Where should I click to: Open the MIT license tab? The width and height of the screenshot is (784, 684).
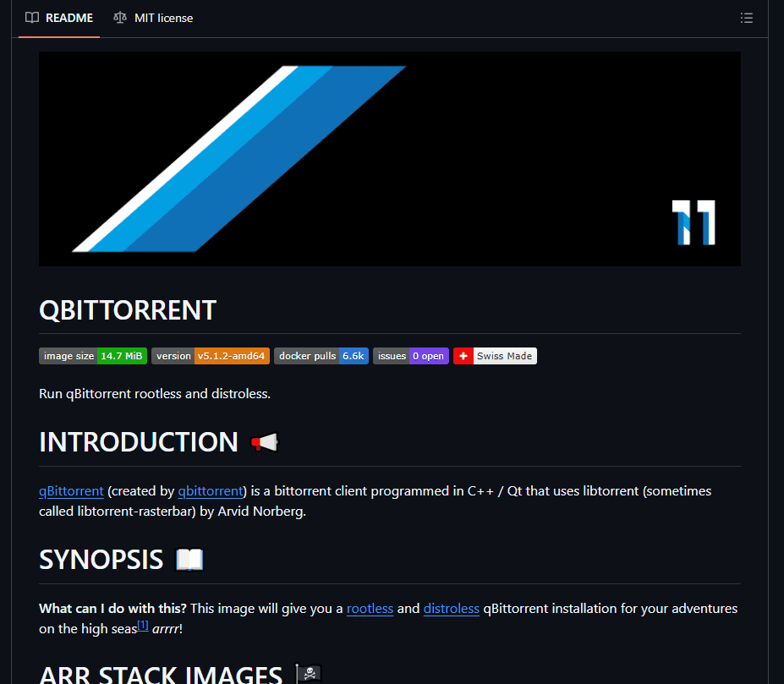[x=153, y=18]
